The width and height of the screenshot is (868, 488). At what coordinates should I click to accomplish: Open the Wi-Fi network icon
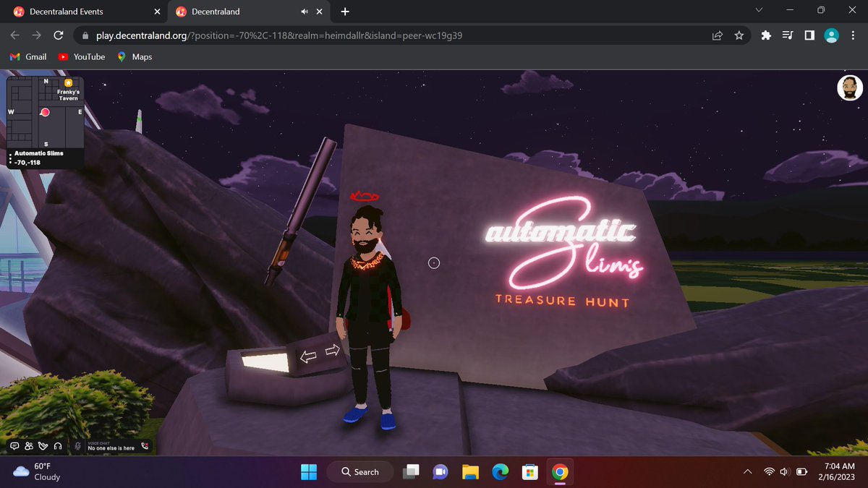coord(769,472)
